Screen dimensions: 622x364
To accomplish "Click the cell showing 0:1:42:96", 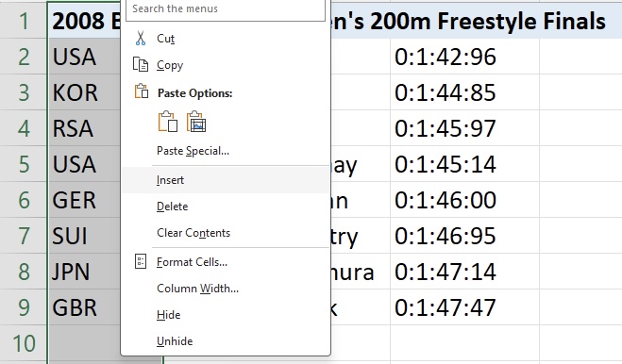I will click(x=464, y=57).
